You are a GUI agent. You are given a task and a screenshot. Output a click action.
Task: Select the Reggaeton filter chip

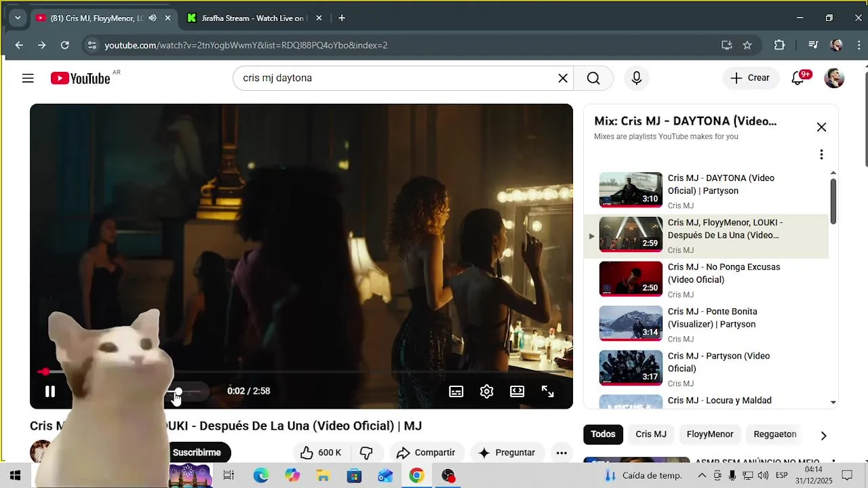click(x=775, y=434)
